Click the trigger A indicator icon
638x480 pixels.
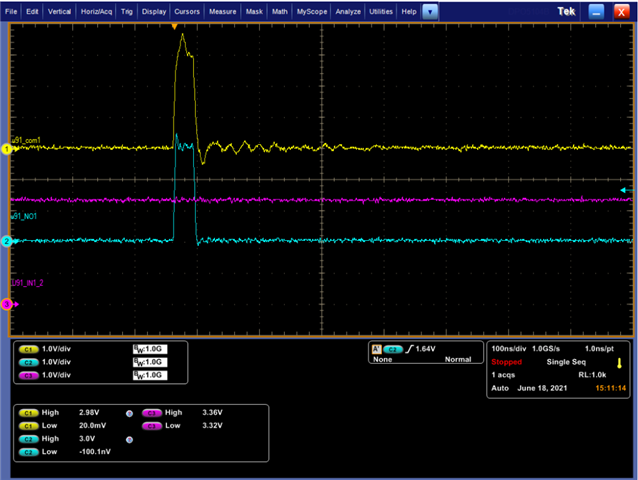(376, 349)
